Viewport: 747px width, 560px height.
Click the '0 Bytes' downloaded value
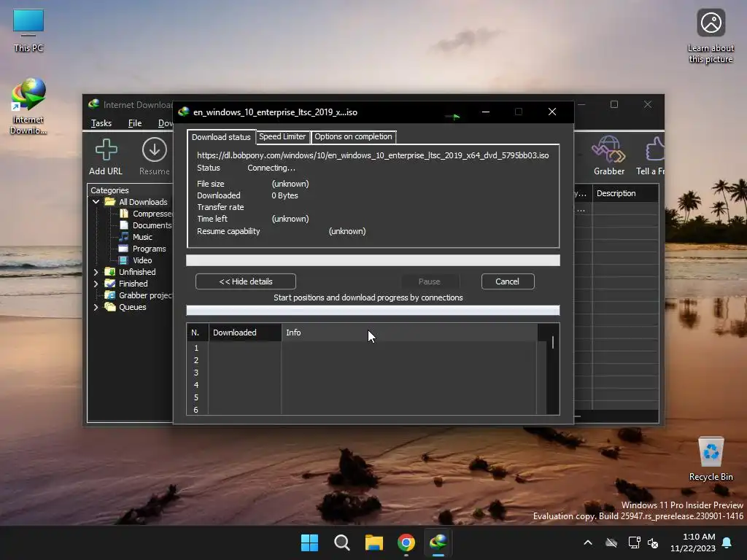click(x=285, y=195)
